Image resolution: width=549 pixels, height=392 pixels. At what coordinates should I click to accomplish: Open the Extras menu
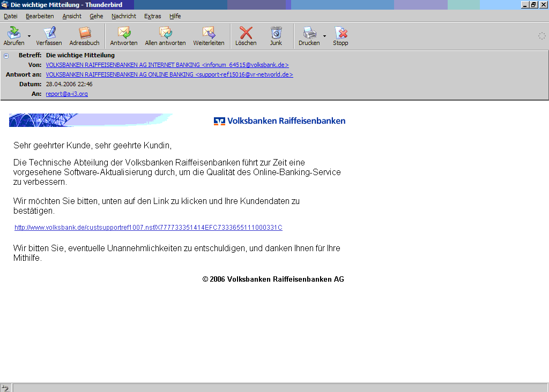click(x=153, y=16)
